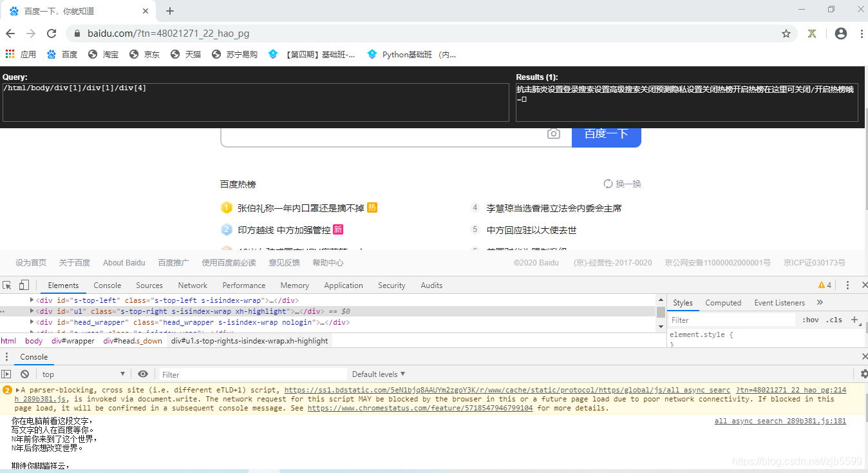Open hot item 张伯礼称一年内口罩还是摘不掉

point(301,208)
